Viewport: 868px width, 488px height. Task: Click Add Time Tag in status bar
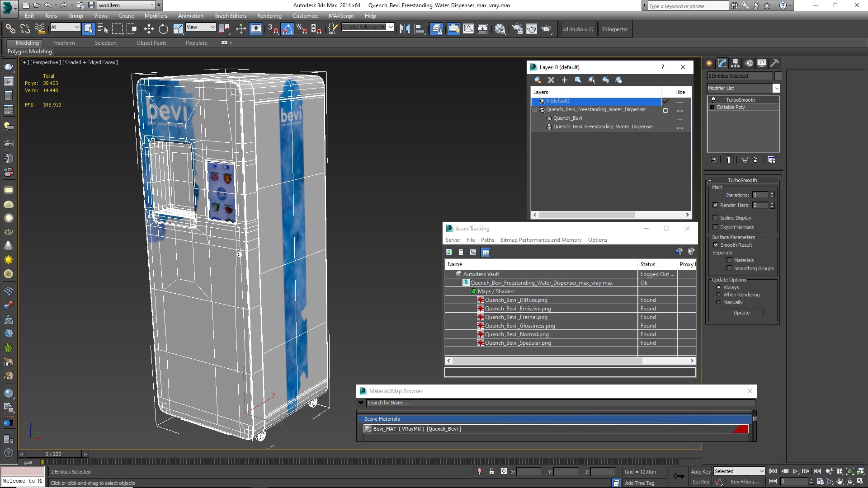pos(639,483)
